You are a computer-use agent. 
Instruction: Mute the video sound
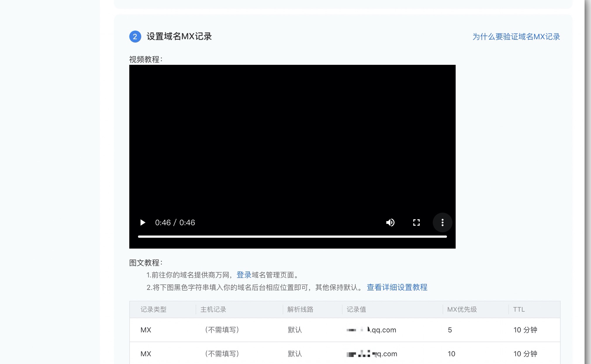coord(390,222)
